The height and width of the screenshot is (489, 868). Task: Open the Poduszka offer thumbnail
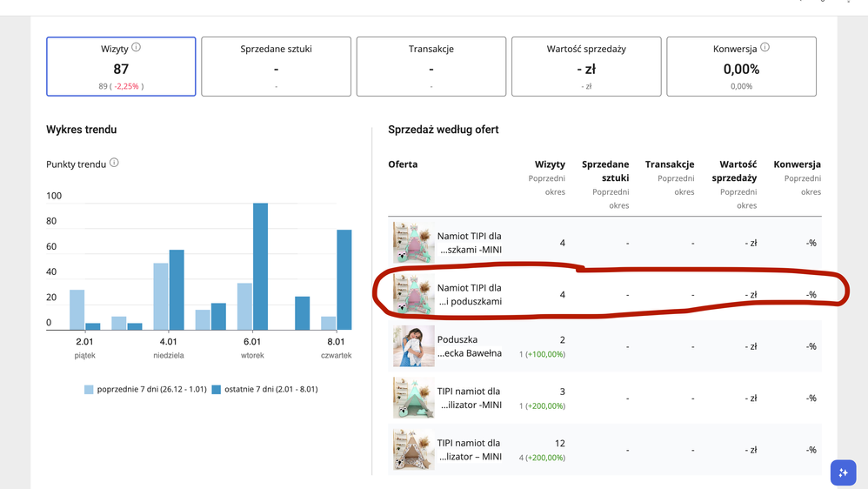[x=413, y=346]
